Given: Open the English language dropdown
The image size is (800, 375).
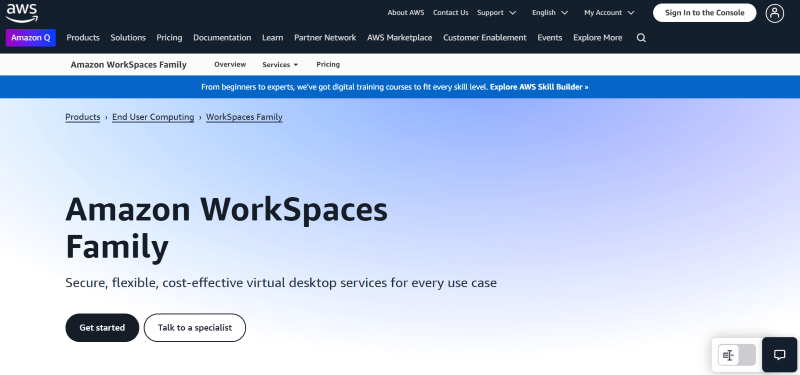Looking at the screenshot, I should (x=550, y=13).
